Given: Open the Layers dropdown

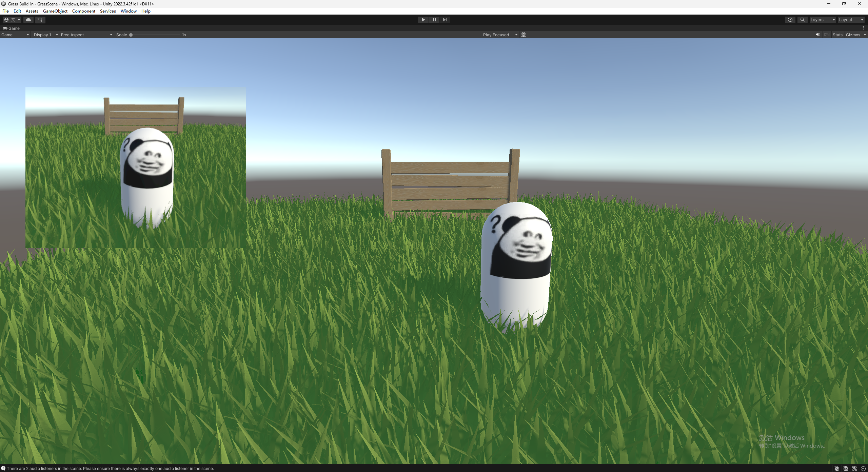Looking at the screenshot, I should pyautogui.click(x=822, y=20).
